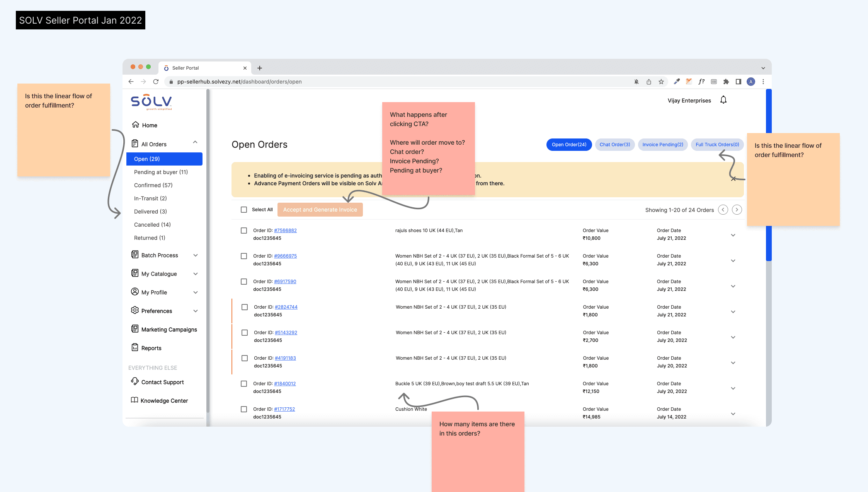The width and height of the screenshot is (868, 492).
Task: Go to previous page of orders
Action: pos(723,210)
